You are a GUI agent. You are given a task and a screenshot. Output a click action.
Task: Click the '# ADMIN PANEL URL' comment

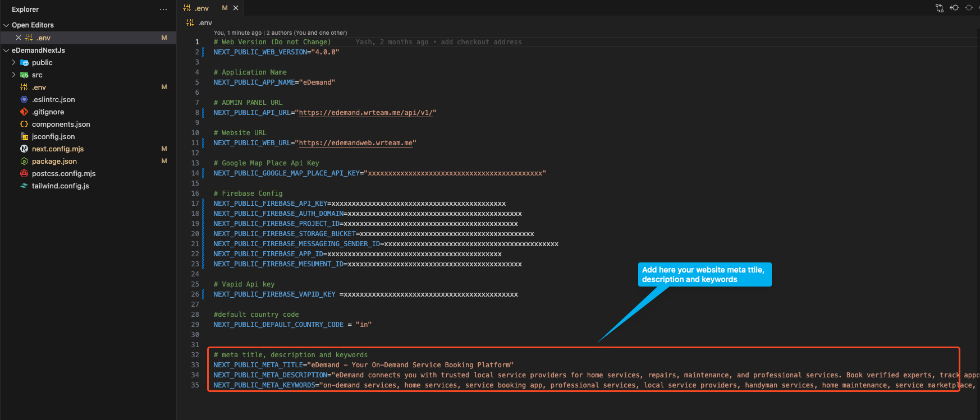pyautogui.click(x=248, y=103)
